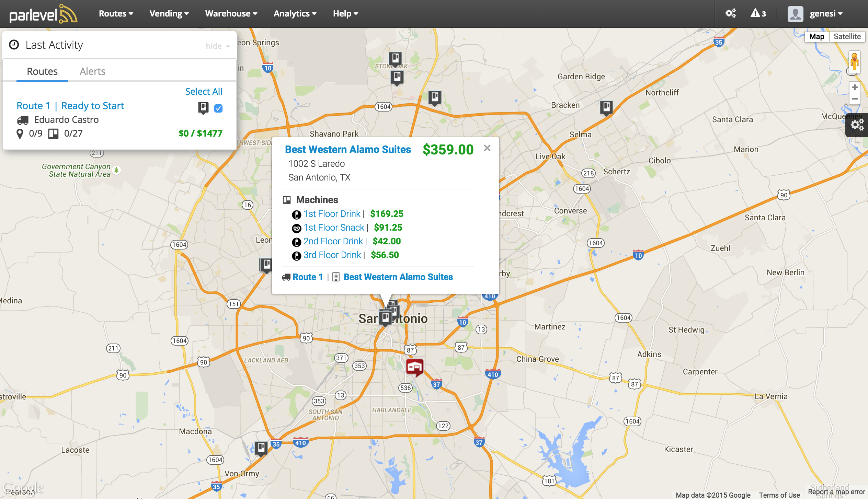Close the Best Western info popup
The width and height of the screenshot is (868, 499).
tap(487, 148)
